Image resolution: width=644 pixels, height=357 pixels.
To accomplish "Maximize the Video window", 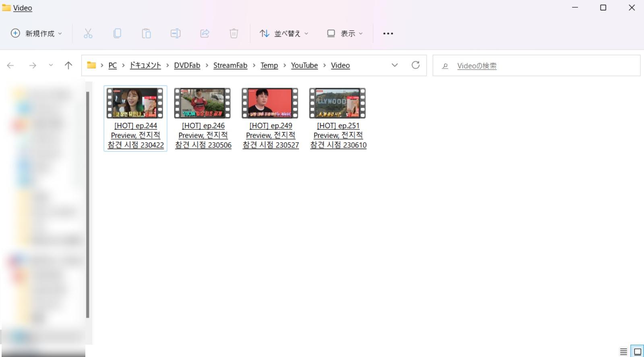I will (603, 8).
